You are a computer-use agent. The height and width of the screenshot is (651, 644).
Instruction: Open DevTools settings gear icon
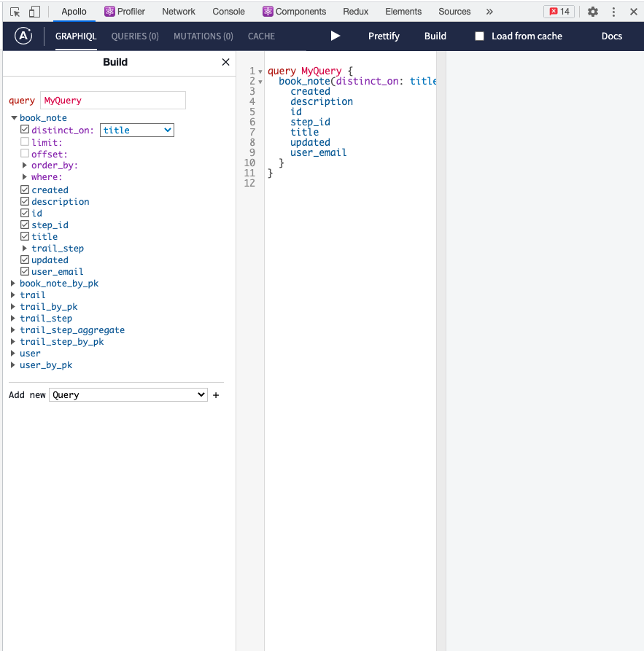tap(593, 12)
